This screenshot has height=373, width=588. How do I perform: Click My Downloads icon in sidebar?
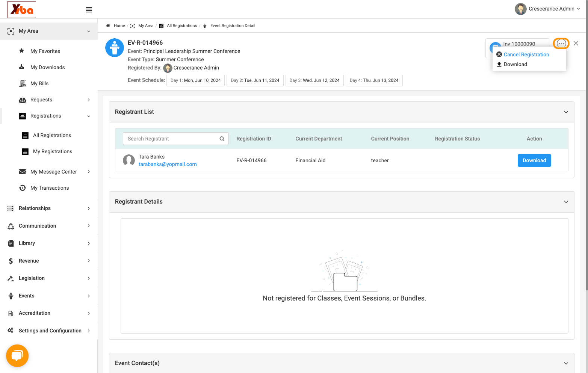pyautogui.click(x=22, y=67)
